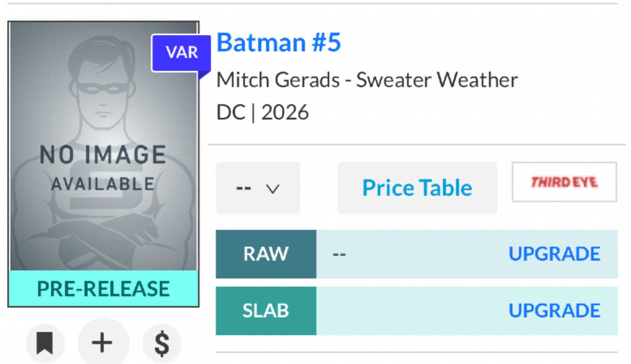Click the dollar sign sell icon

(162, 344)
